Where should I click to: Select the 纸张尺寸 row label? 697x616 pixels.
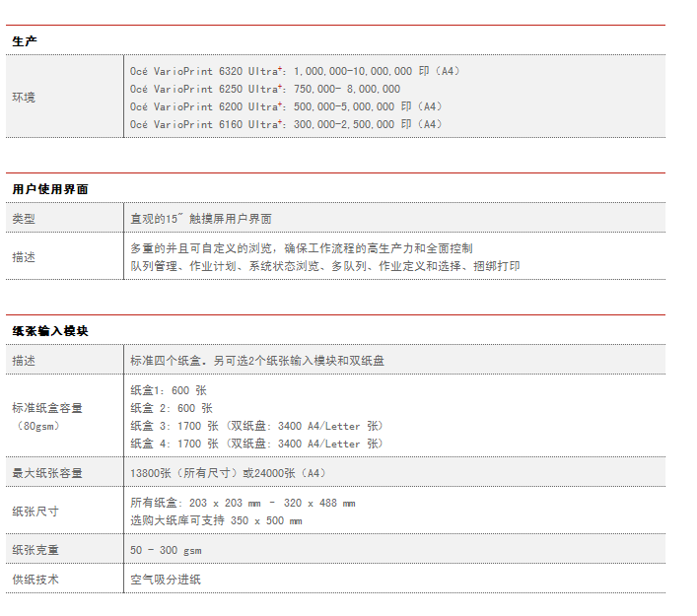[35, 512]
